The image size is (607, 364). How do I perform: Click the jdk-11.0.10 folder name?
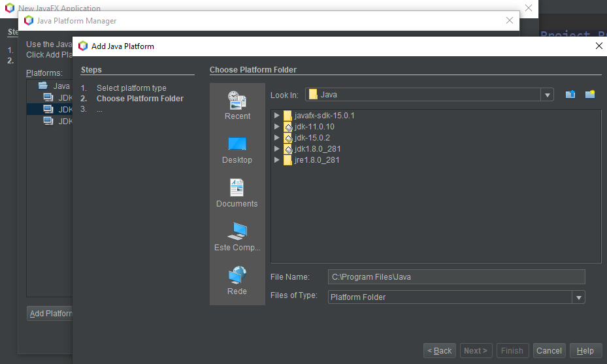pos(314,127)
